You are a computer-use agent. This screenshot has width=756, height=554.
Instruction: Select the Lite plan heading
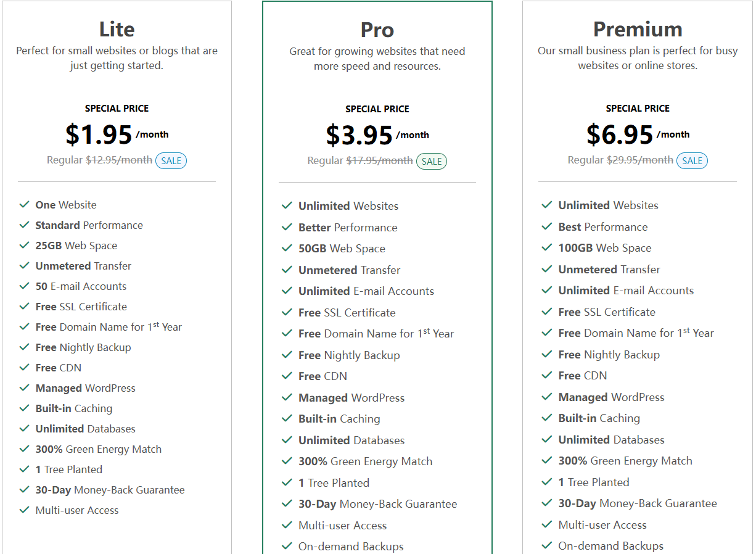[117, 29]
